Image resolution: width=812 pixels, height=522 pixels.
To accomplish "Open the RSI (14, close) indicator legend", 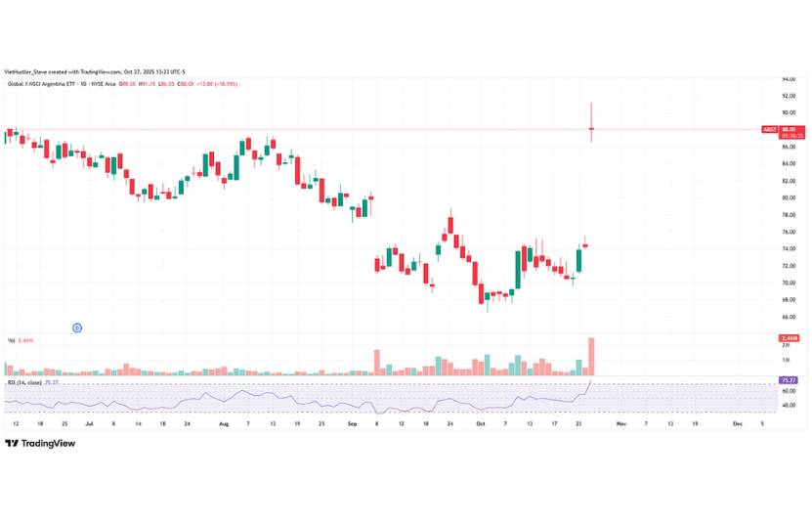I will click(23, 383).
